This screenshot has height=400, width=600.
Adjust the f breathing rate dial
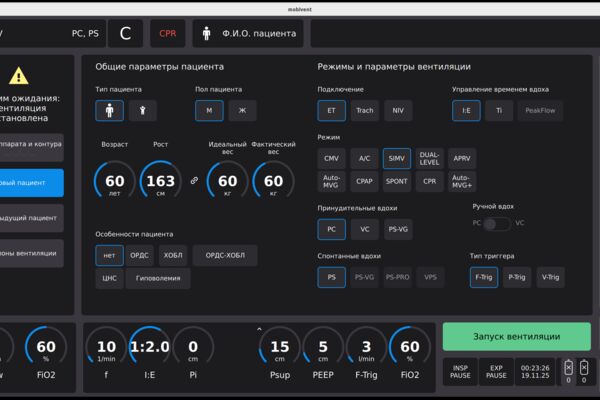coord(106,347)
